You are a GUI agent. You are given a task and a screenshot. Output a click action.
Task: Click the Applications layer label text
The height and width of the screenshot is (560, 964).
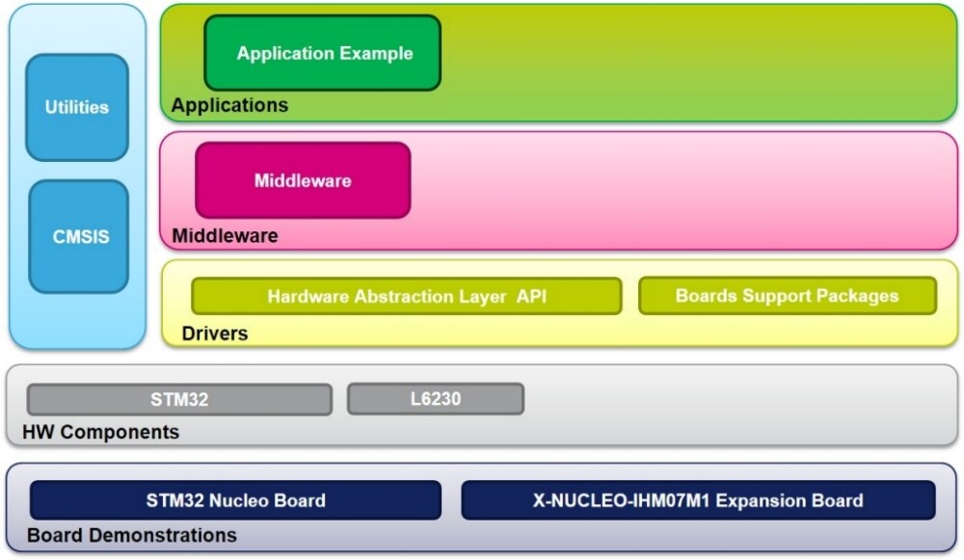point(229,105)
